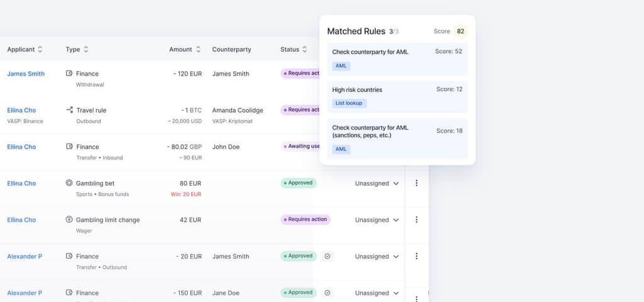Open Ellina Cho link in Gambling limit change row
Viewport: 644px width, 302px height.
[x=21, y=220]
